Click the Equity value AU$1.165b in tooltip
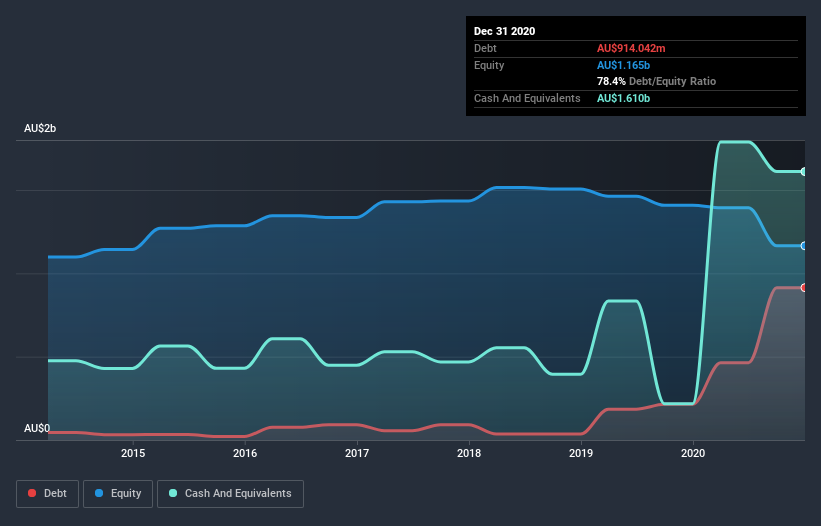 pyautogui.click(x=623, y=65)
